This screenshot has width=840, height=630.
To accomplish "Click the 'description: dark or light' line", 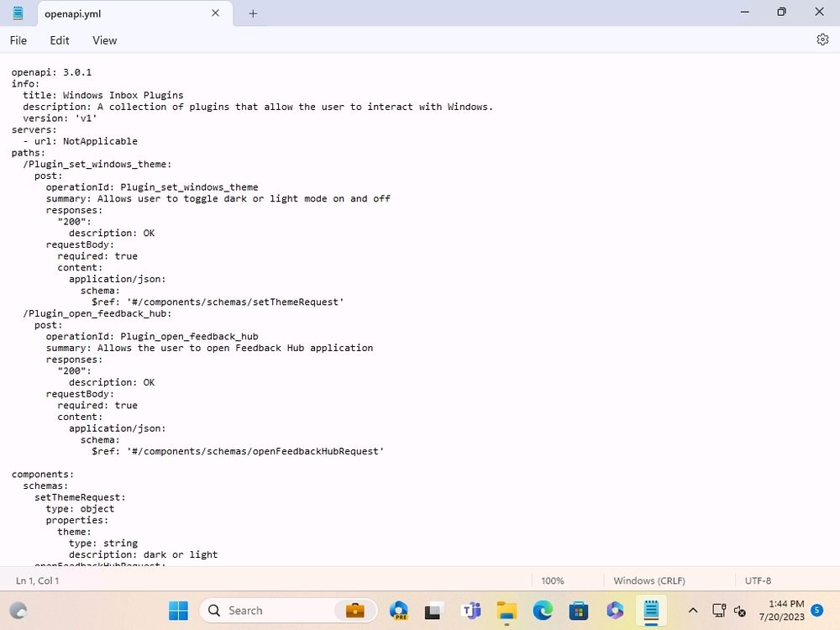I will pos(143,555).
